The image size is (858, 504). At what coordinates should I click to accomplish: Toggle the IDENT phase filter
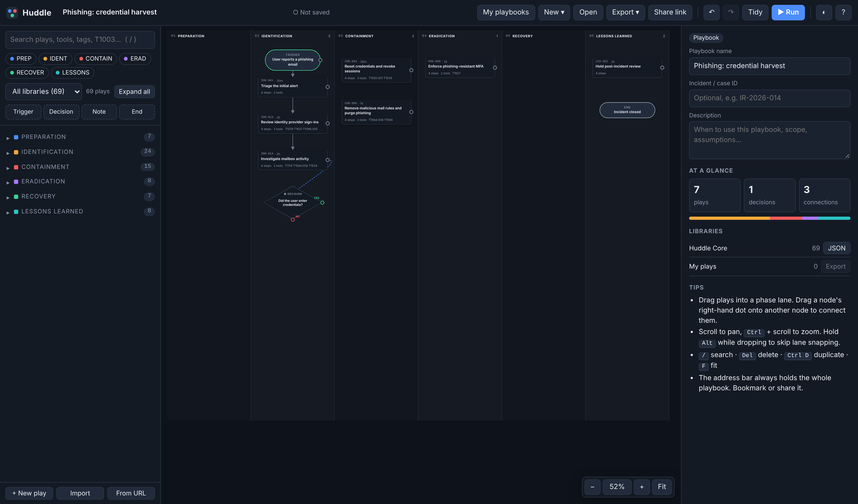(55, 59)
